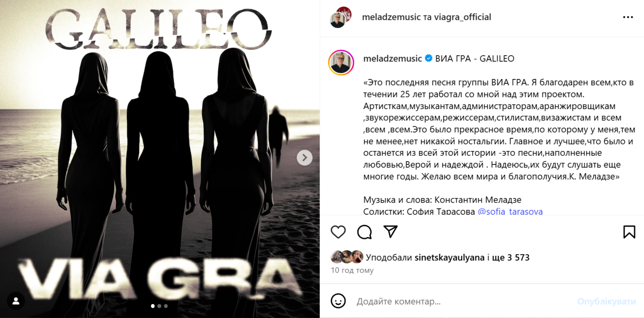
Task: Share post with paper plane icon
Action: pyautogui.click(x=391, y=231)
